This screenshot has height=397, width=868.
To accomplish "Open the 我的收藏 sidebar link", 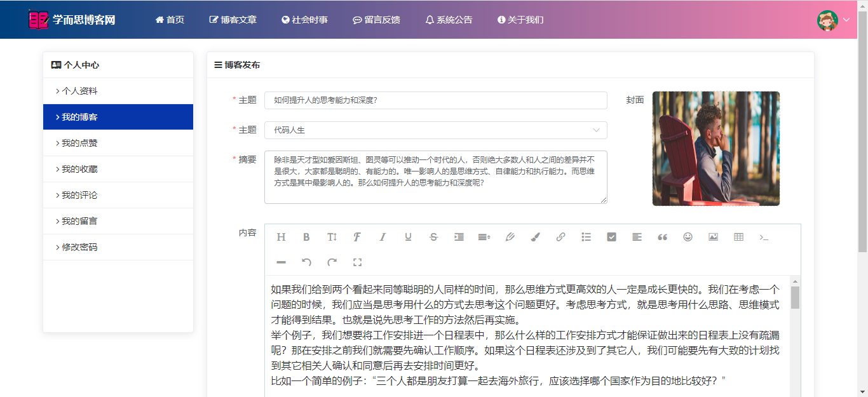I will pyautogui.click(x=79, y=169).
